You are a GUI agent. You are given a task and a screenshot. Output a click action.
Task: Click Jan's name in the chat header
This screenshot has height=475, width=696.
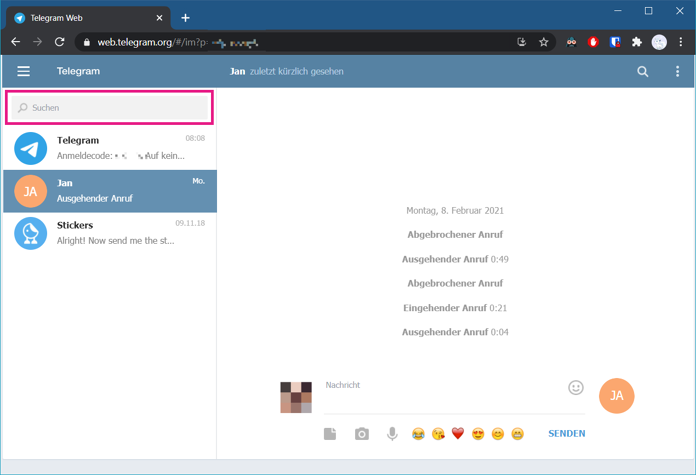tap(237, 71)
